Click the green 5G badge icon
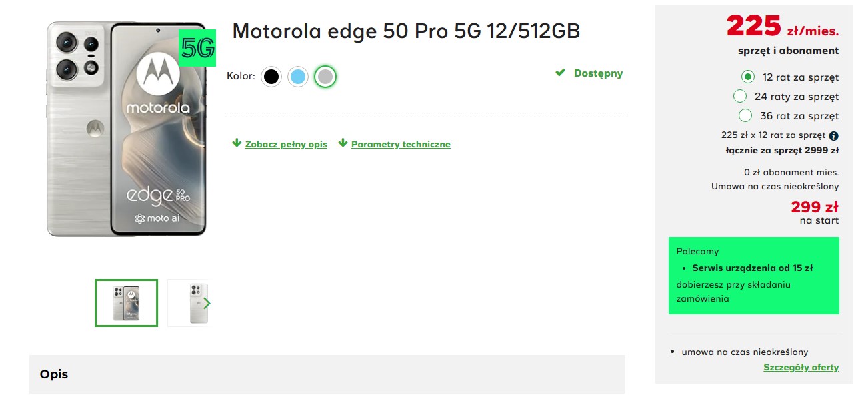The height and width of the screenshot is (395, 868). 197,48
